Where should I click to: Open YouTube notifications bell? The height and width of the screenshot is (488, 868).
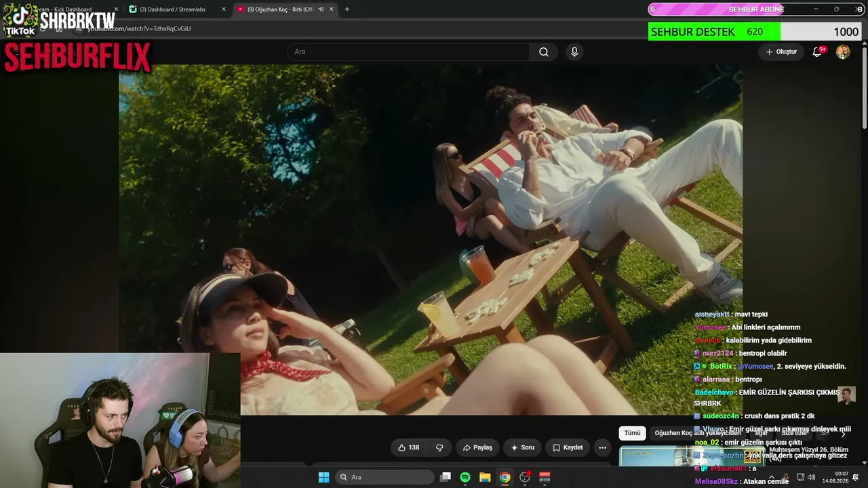click(817, 52)
